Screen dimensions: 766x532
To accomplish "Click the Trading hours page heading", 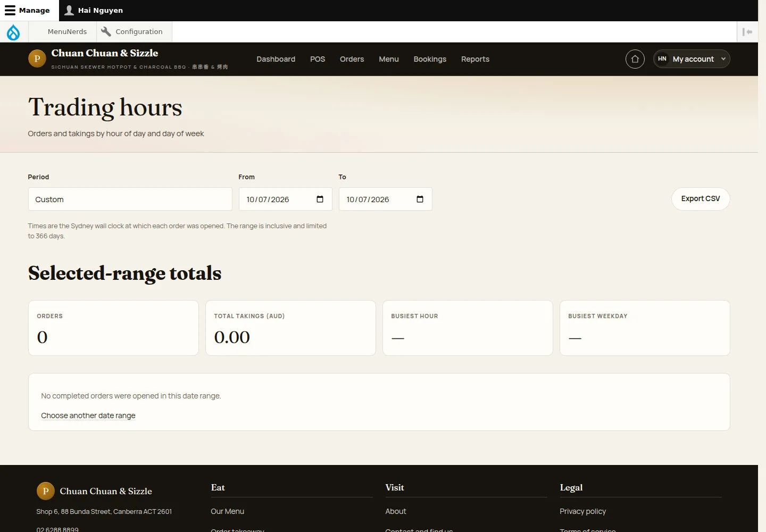I will click(105, 107).
